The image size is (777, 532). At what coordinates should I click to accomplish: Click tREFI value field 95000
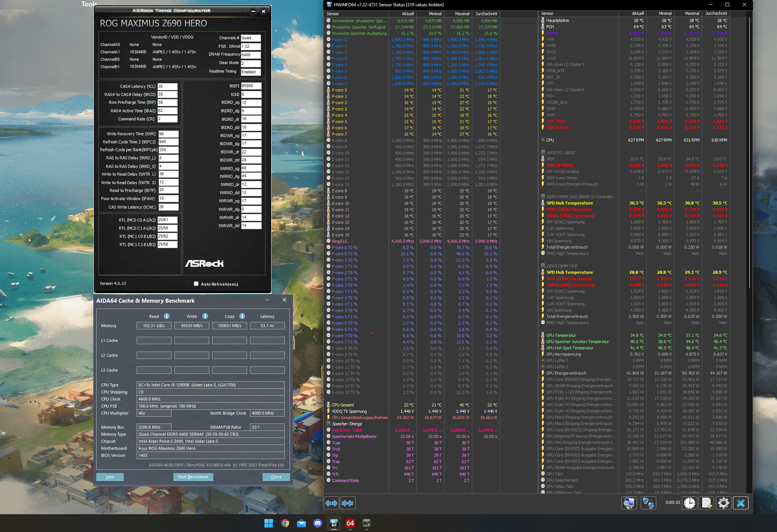(x=251, y=86)
